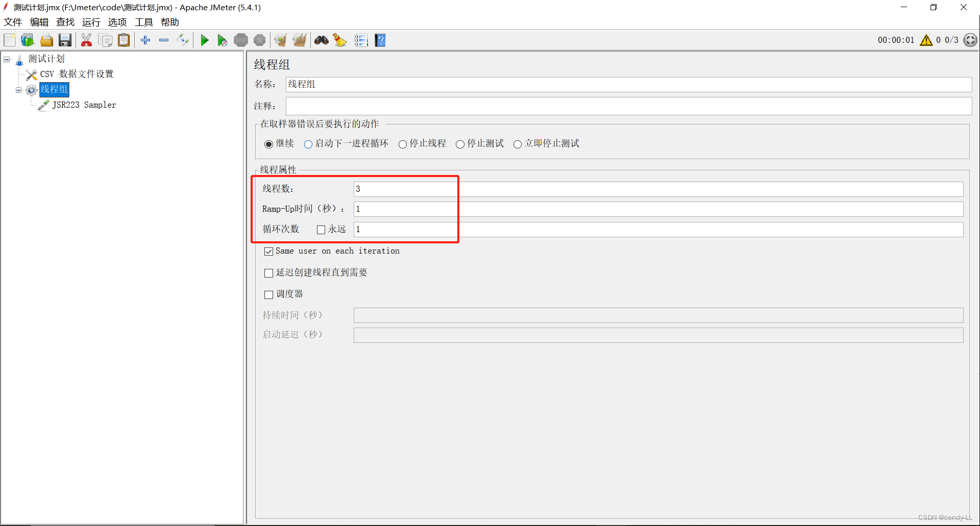Click the Cut (scissors) toolbar icon
The width and height of the screenshot is (980, 526).
[x=86, y=40]
